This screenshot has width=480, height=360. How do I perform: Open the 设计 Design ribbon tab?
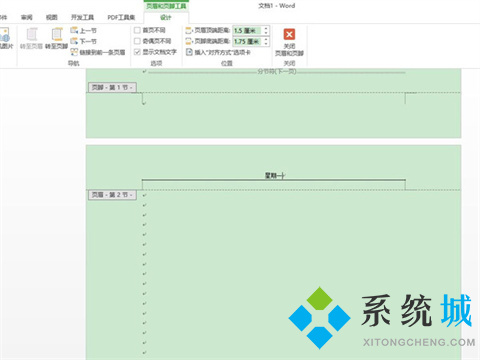(x=166, y=17)
